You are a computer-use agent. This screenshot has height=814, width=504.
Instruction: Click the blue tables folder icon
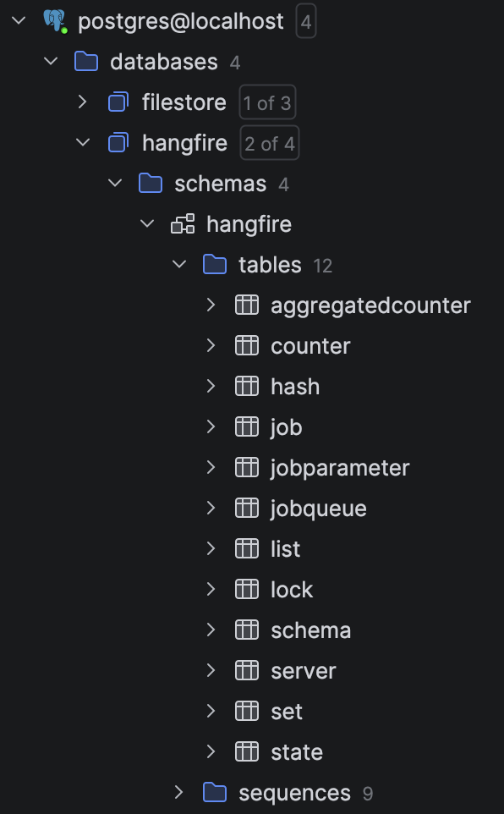coord(214,264)
